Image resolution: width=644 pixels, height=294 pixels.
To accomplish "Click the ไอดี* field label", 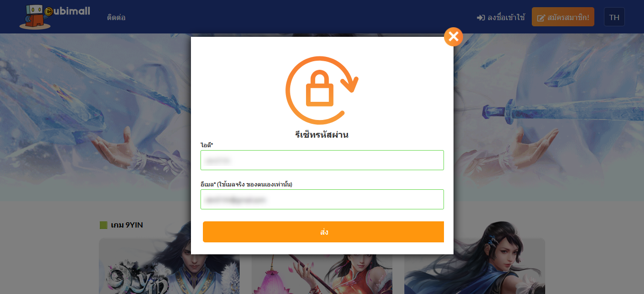I will 207,144.
